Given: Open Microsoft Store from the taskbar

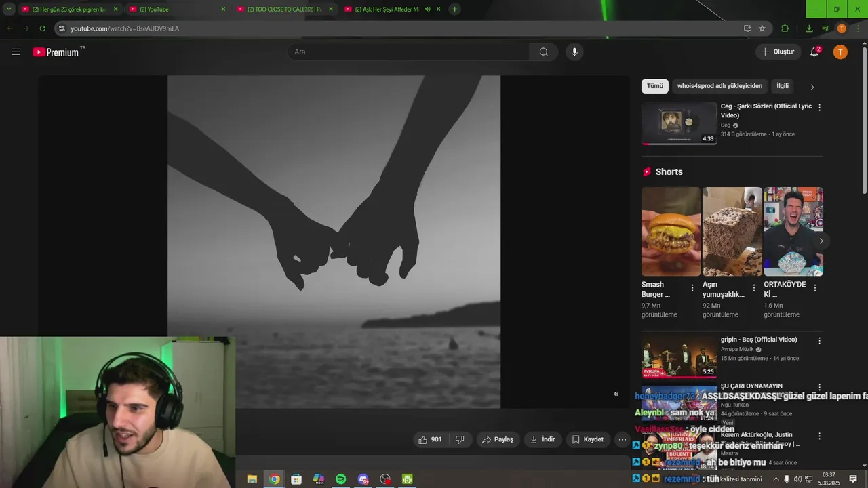Looking at the screenshot, I should click(x=296, y=479).
